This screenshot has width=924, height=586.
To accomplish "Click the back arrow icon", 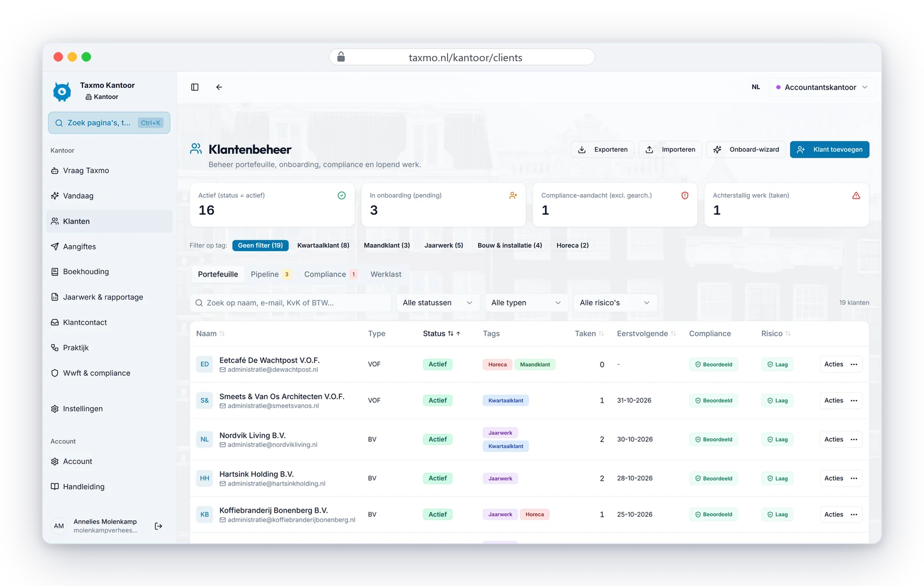I will pos(219,87).
